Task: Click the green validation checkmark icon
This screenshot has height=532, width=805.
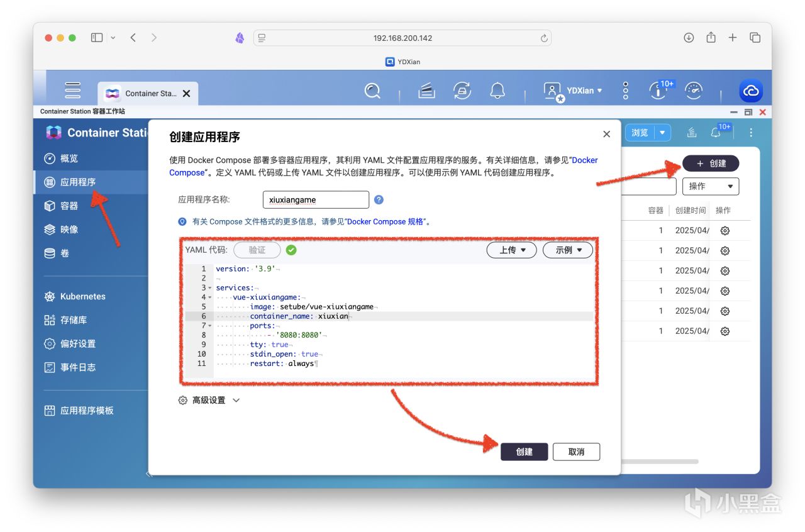Action: pyautogui.click(x=291, y=250)
